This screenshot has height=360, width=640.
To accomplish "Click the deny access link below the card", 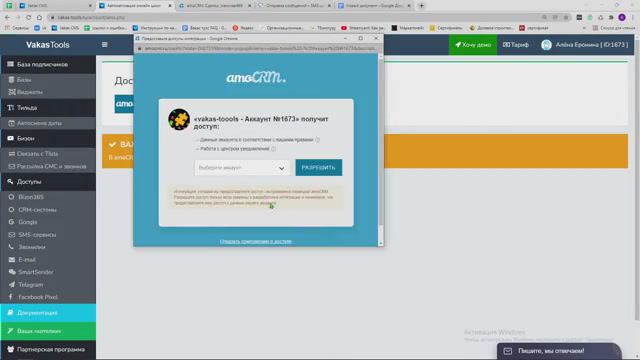I will [x=256, y=241].
